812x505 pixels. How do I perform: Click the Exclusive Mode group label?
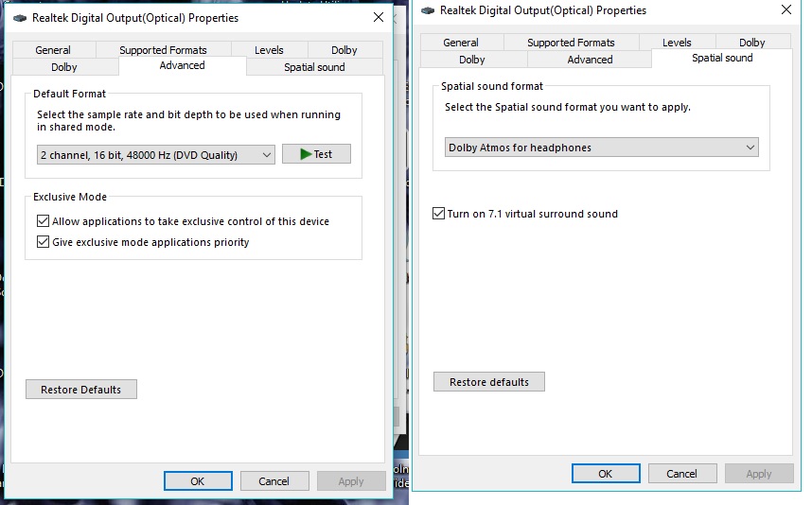(70, 197)
